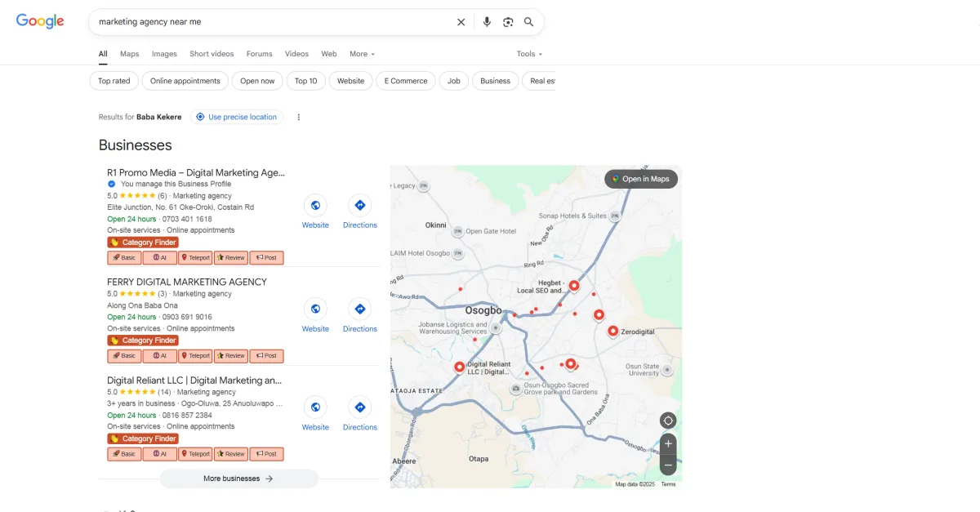Open the FERRY DIGITAL MARKETING AGENCY listing title
The height and width of the screenshot is (512, 980).
click(187, 282)
